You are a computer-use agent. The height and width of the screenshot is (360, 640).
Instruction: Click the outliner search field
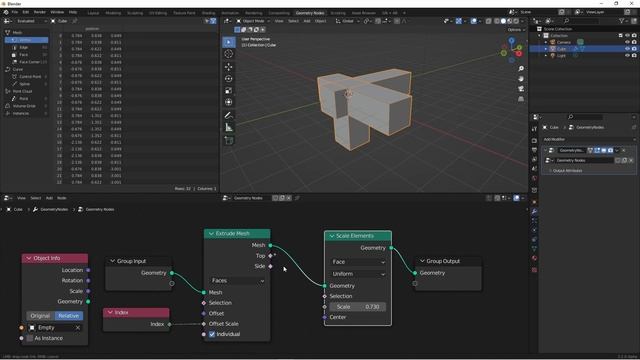coord(581,21)
